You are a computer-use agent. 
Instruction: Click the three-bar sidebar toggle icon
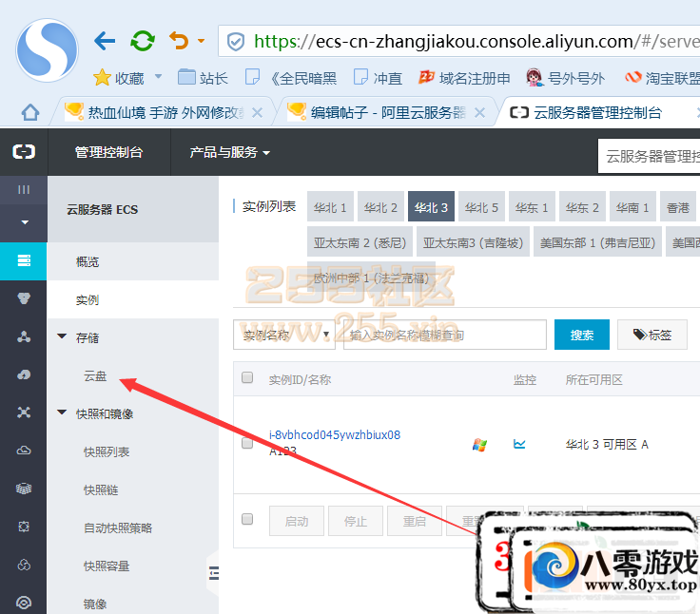(x=24, y=190)
